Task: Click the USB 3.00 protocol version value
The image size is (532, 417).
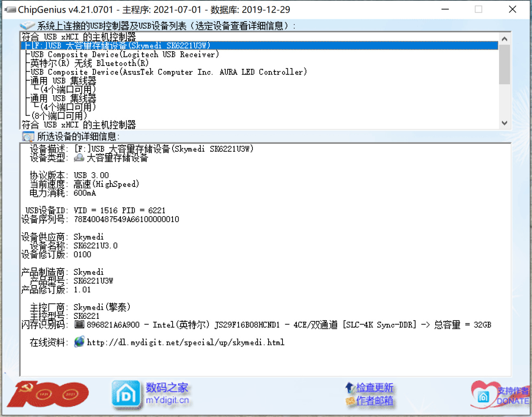Action: pyautogui.click(x=91, y=176)
